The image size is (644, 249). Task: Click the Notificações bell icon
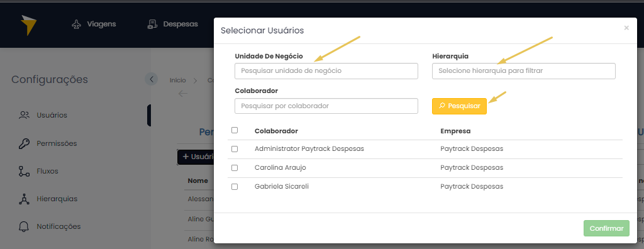(x=25, y=226)
